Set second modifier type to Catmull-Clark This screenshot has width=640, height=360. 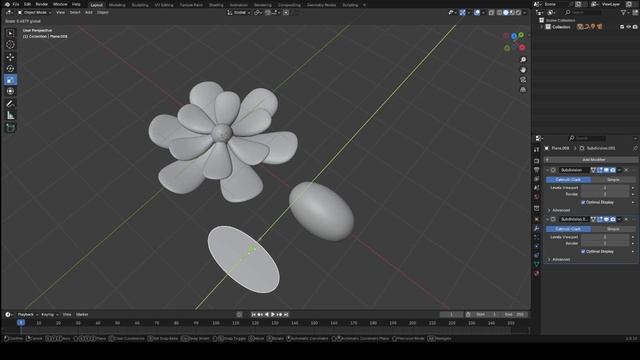(x=568, y=229)
